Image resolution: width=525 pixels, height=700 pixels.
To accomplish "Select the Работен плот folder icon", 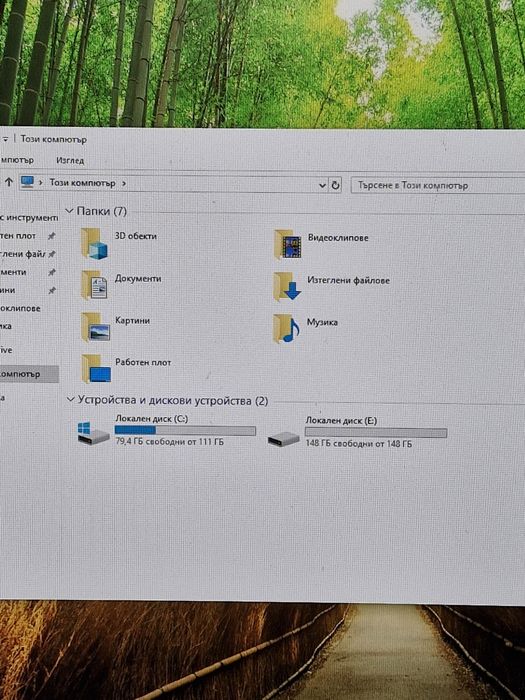I will click(96, 369).
